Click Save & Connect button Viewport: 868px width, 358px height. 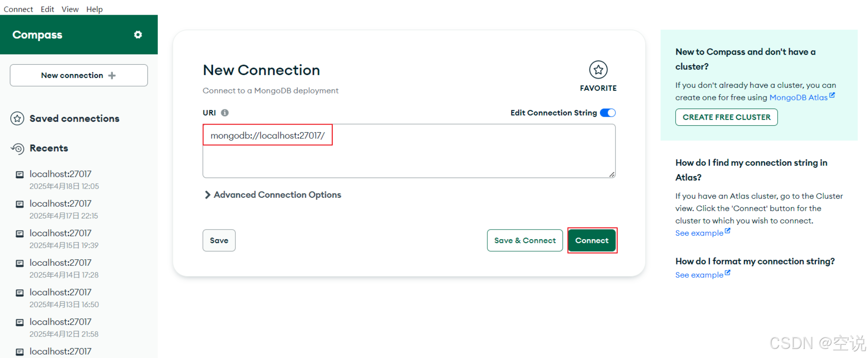coord(525,240)
